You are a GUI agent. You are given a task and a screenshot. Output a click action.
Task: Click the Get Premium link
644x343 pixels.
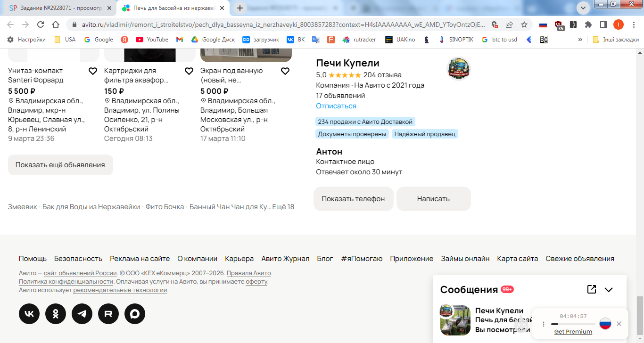[x=573, y=332]
